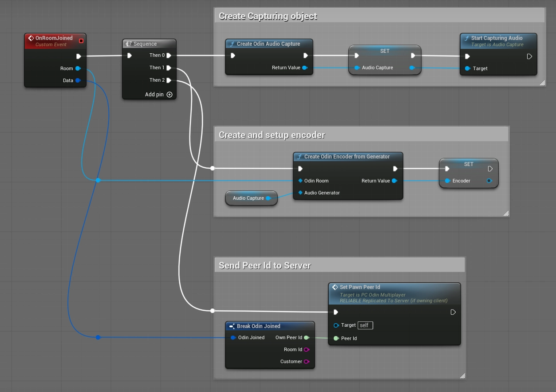The width and height of the screenshot is (556, 392).
Task: Select the Audio Capture variable getter node
Action: tap(248, 198)
